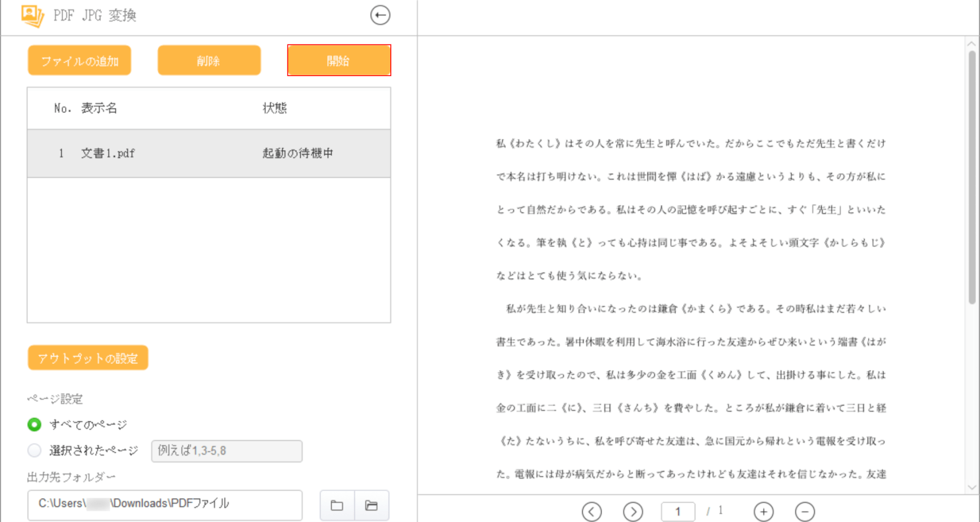Click the PDF JPG 変換 title text
The image size is (980, 522).
94,15
